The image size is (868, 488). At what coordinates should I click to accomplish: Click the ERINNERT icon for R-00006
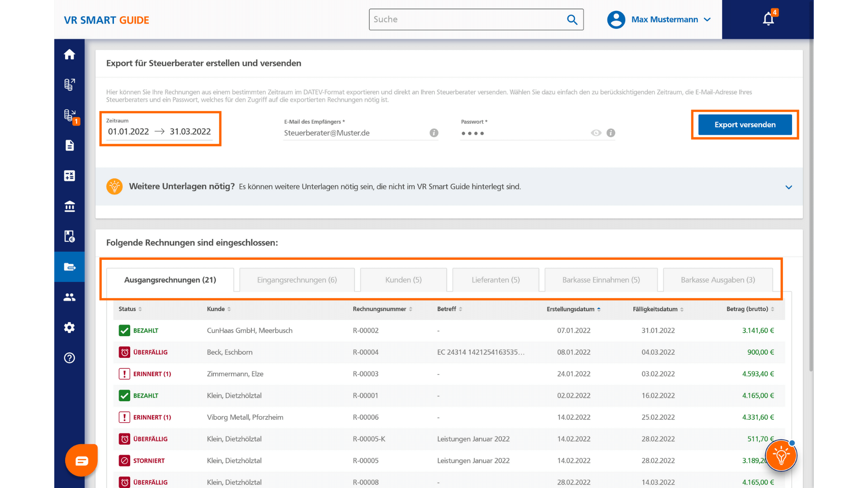tap(124, 417)
